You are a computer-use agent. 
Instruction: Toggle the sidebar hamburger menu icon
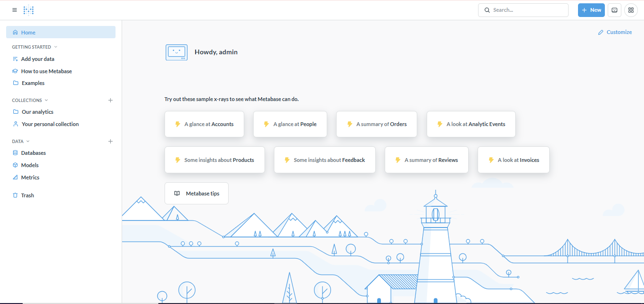15,10
